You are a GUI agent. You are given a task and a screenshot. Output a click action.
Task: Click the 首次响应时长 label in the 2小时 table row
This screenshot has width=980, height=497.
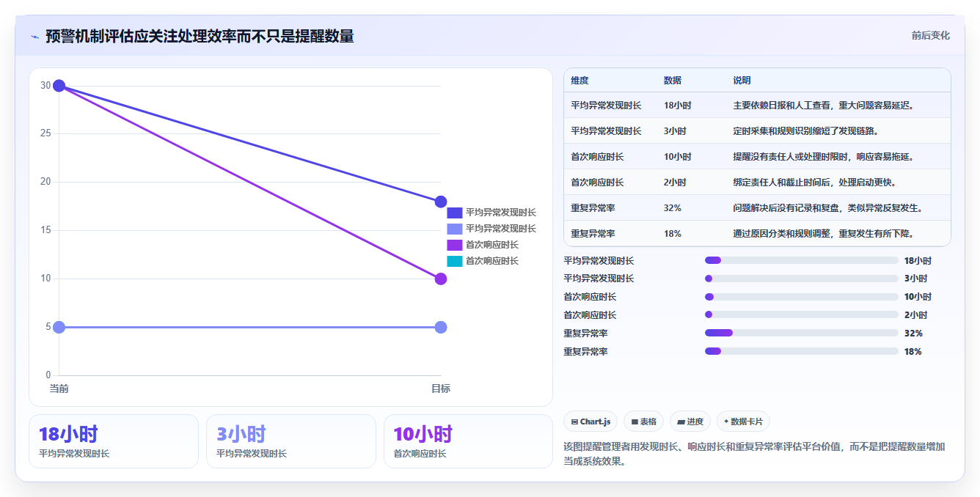click(597, 183)
